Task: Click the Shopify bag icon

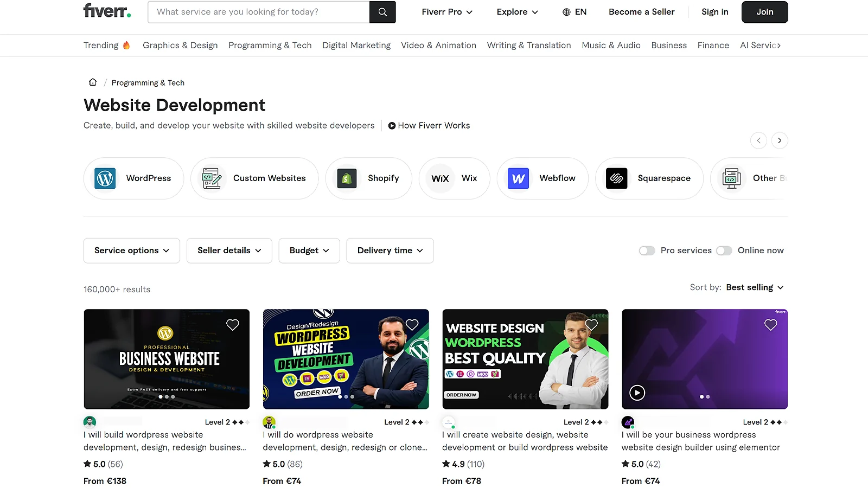Action: click(x=347, y=178)
